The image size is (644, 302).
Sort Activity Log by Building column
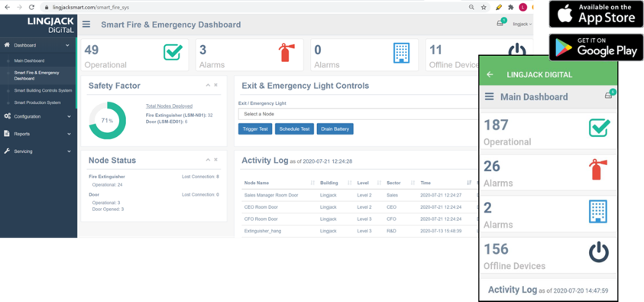(x=335, y=183)
